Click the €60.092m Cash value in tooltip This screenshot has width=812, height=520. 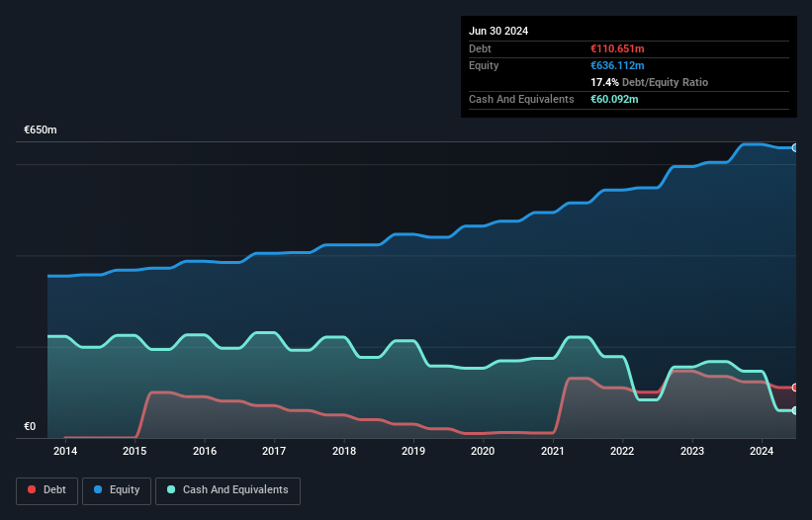click(614, 99)
